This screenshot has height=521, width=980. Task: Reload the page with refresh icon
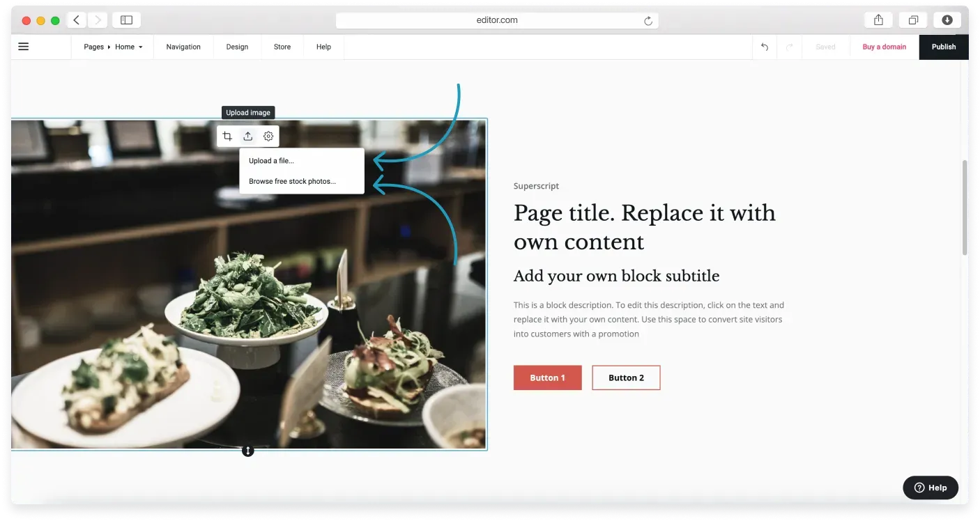click(x=648, y=21)
